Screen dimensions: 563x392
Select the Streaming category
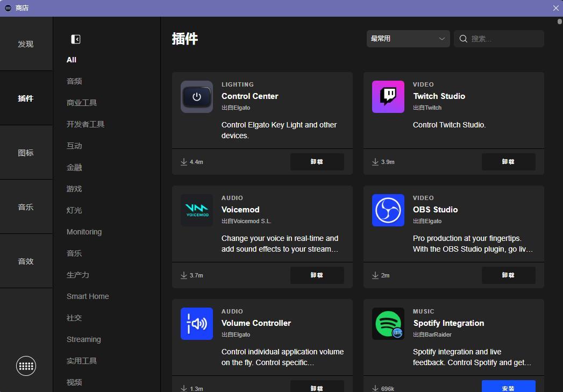[84, 340]
